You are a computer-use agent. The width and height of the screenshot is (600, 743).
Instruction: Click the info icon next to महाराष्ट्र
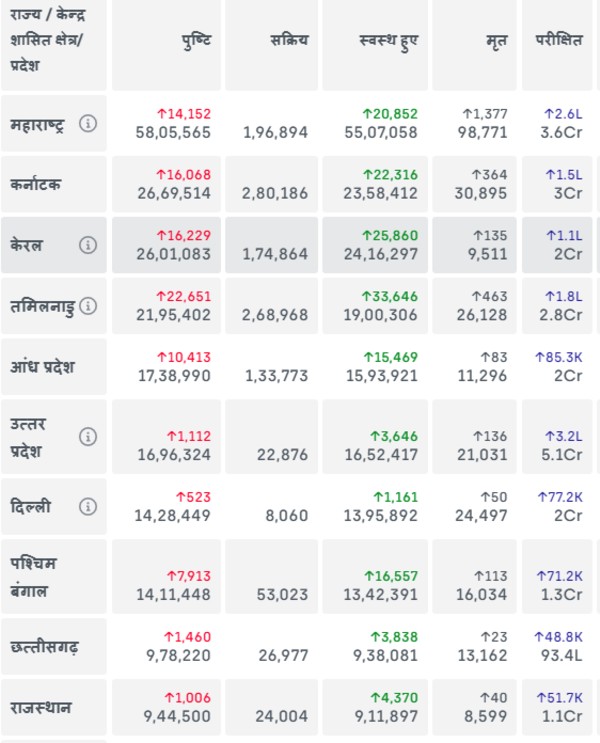tap(88, 124)
